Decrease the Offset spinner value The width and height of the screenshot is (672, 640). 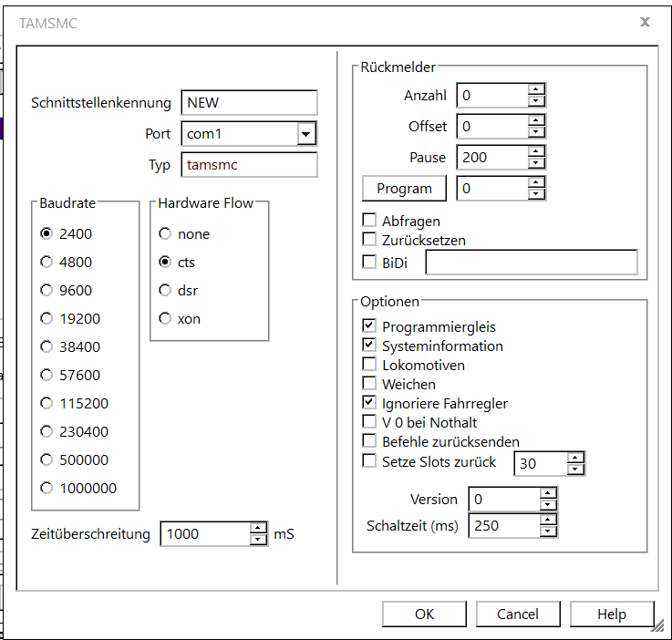coord(536,132)
